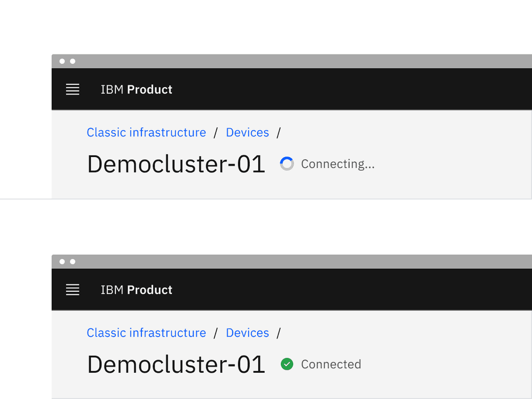Click the second white dot in lower window titlebar
The image size is (532, 399).
coord(73,262)
